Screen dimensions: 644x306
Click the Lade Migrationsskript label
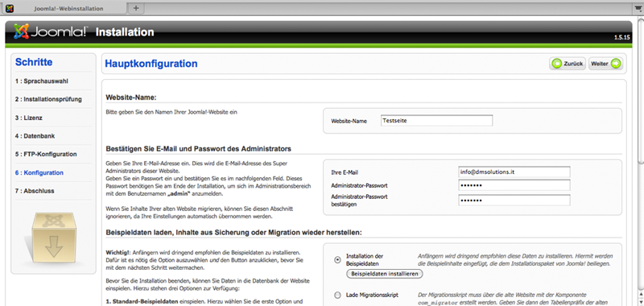tap(372, 295)
